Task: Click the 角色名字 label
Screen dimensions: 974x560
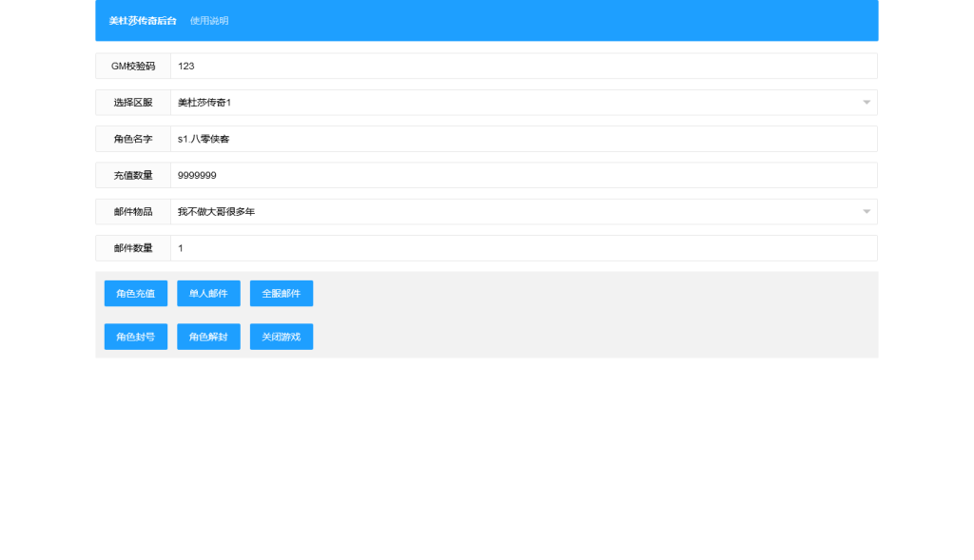Action: point(133,139)
